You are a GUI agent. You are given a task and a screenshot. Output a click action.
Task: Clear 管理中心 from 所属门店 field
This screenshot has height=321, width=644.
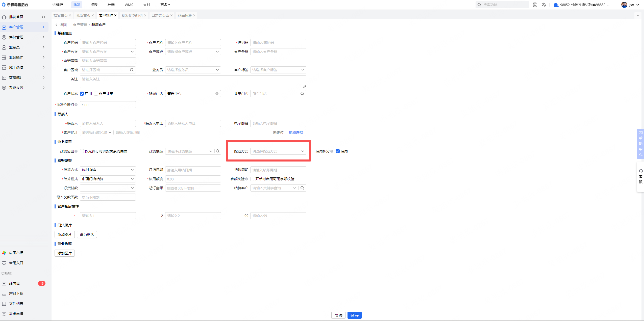pos(217,94)
